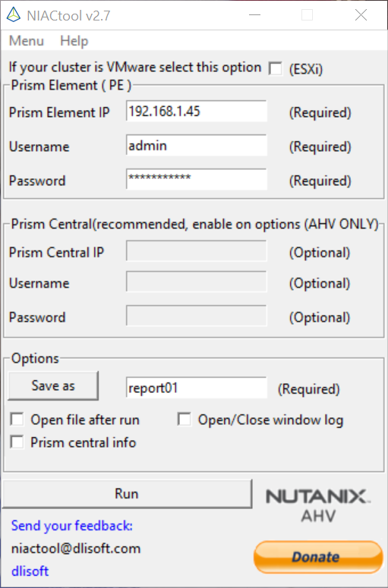Enable Prism central info option
Image resolution: width=388 pixels, height=588 pixels.
[x=17, y=442]
